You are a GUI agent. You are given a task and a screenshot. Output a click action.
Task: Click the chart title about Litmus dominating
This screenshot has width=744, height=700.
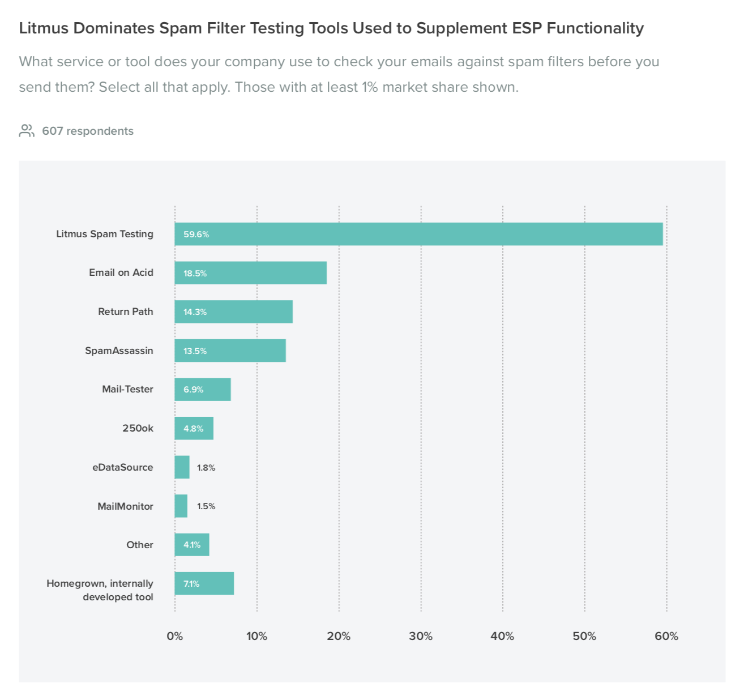(x=331, y=28)
